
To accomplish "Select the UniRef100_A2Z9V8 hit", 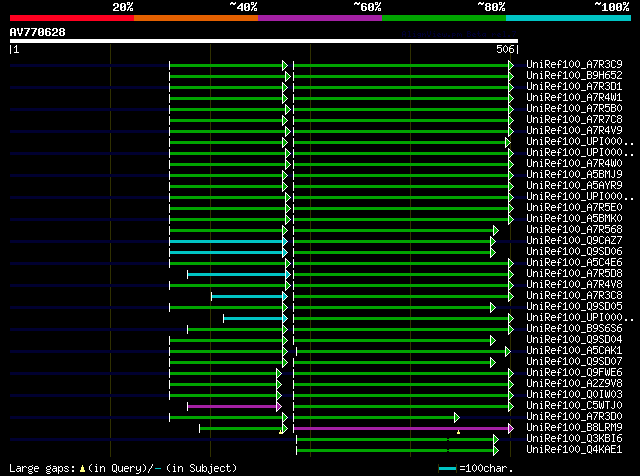I will pyautogui.click(x=574, y=384).
